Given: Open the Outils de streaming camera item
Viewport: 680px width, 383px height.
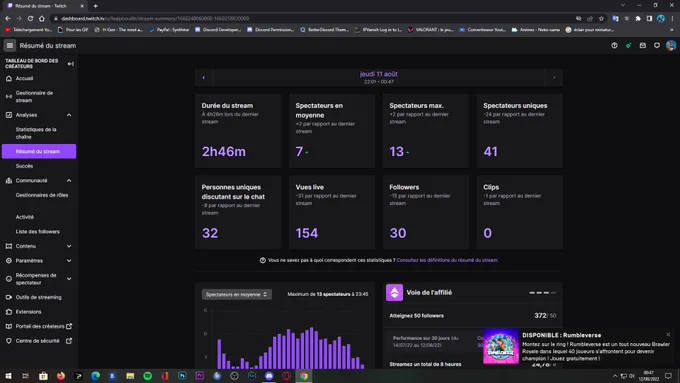Looking at the screenshot, I should pyautogui.click(x=39, y=297).
